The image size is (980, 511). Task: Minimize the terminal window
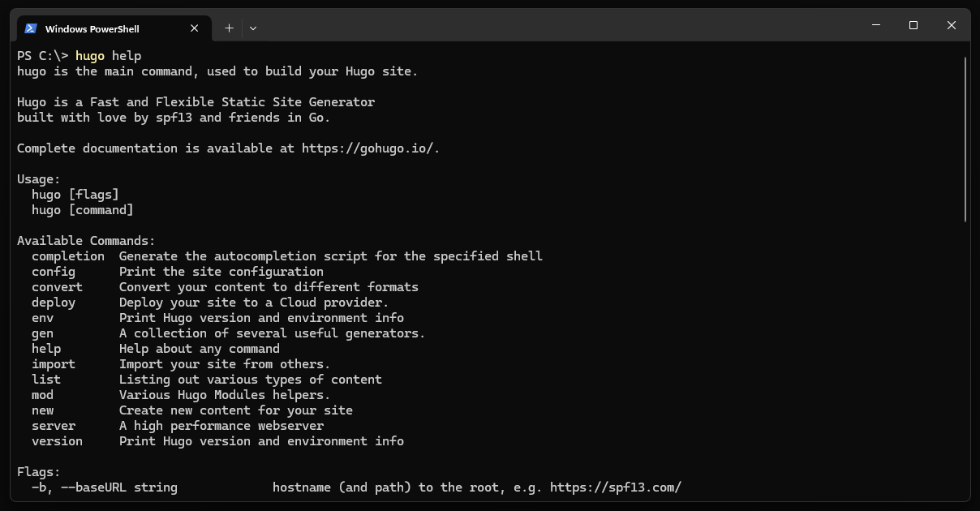click(x=875, y=26)
